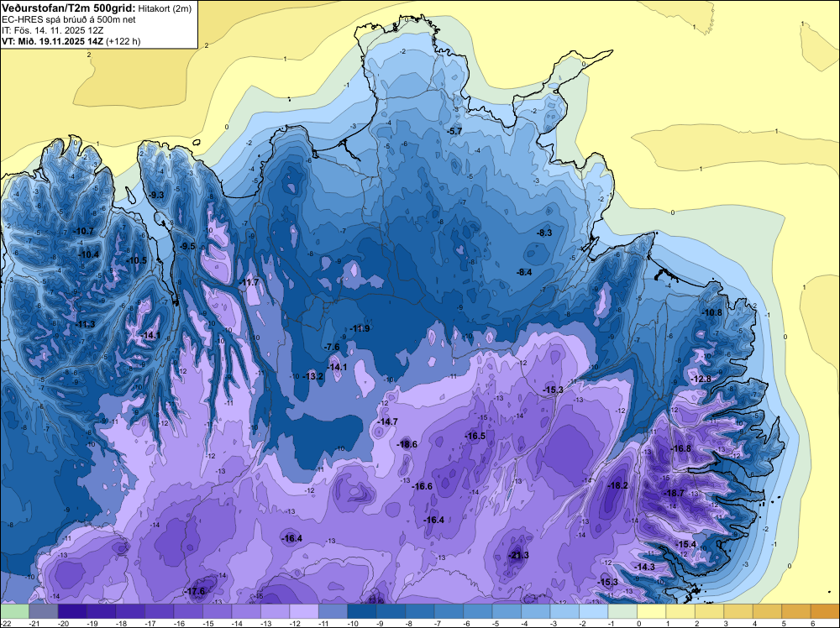Click the -9.3 temperature reading

pos(156,195)
